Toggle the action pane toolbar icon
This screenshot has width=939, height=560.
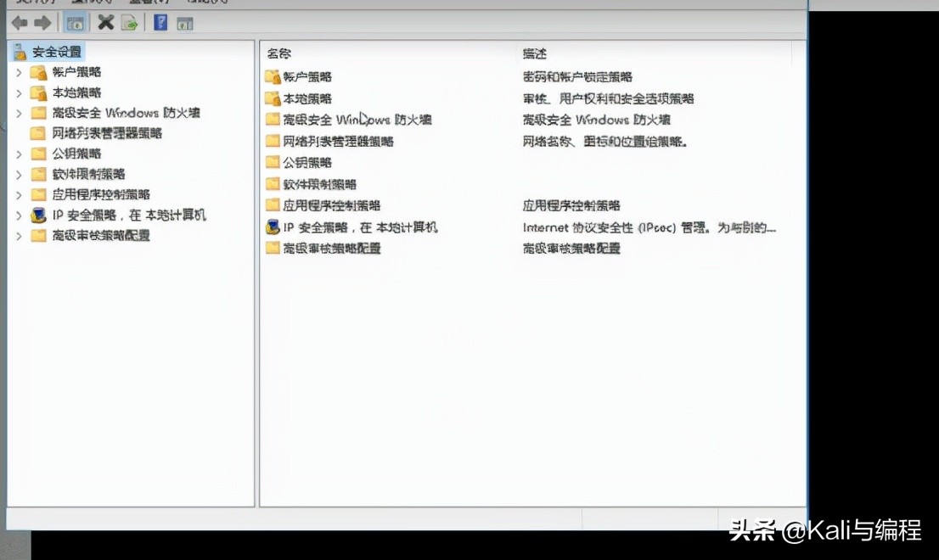[184, 24]
